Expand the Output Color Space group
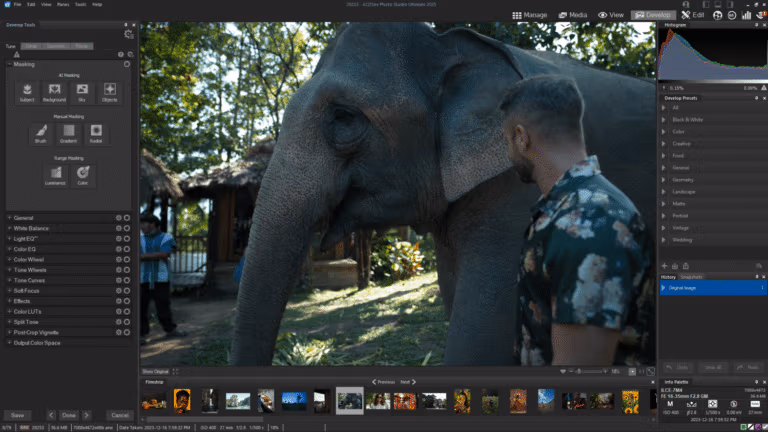The image size is (768, 432). (9, 343)
